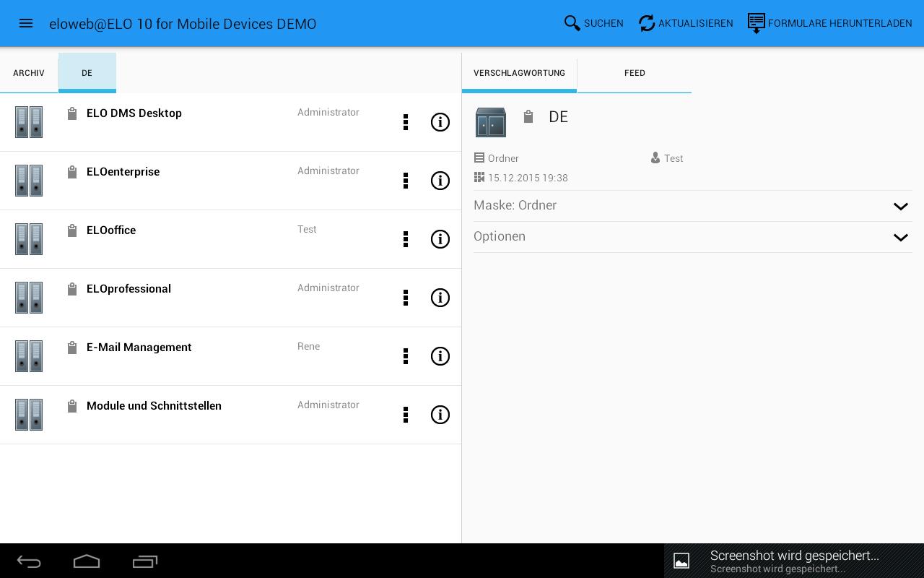Click the Suchen button label
The height and width of the screenshot is (578, 924).
pos(603,24)
